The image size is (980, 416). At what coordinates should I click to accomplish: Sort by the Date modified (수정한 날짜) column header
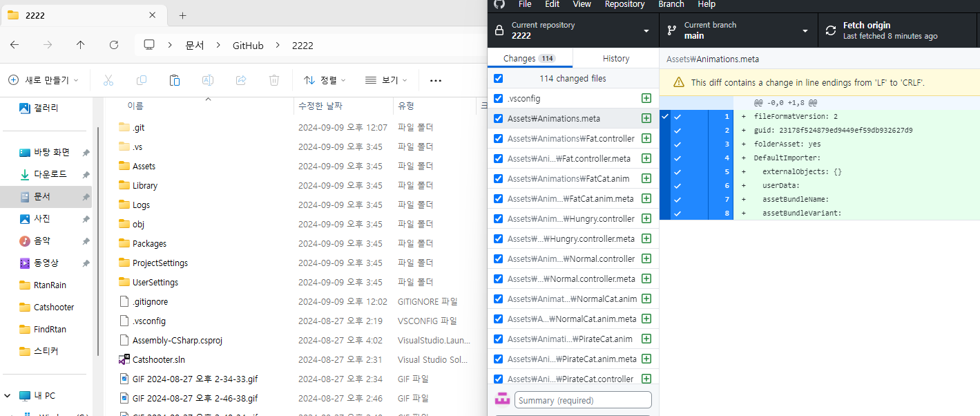pos(320,106)
